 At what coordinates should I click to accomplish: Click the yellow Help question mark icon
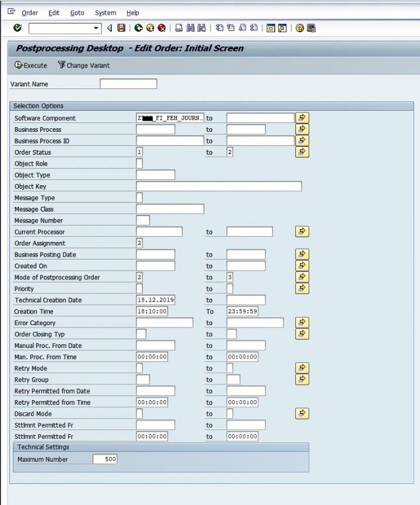pyautogui.click(x=299, y=28)
